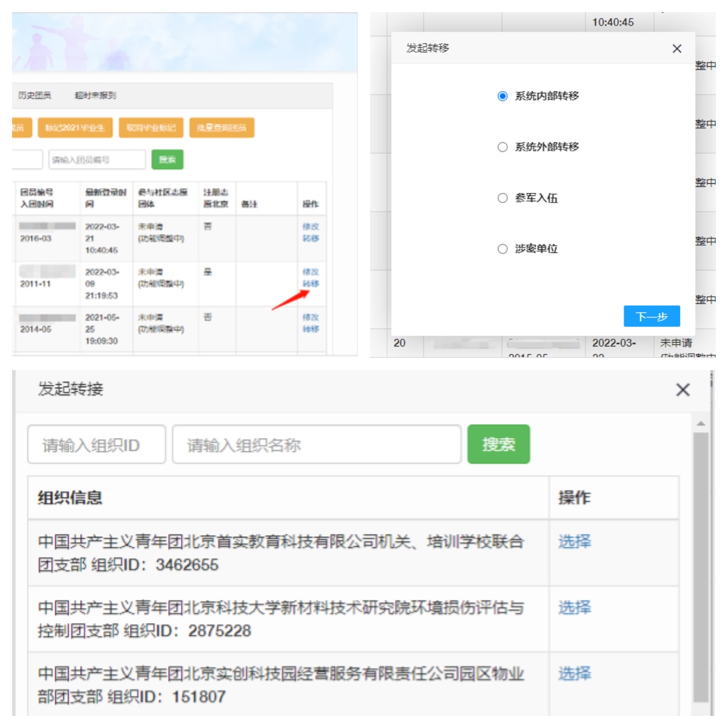Focus the 请输入组织ID input field
This screenshot has height=728, width=728.
(x=96, y=445)
